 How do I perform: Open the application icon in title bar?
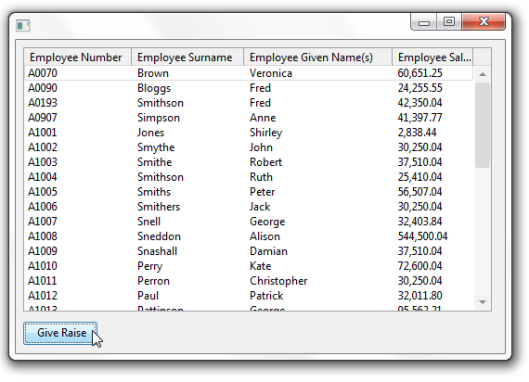[x=23, y=26]
